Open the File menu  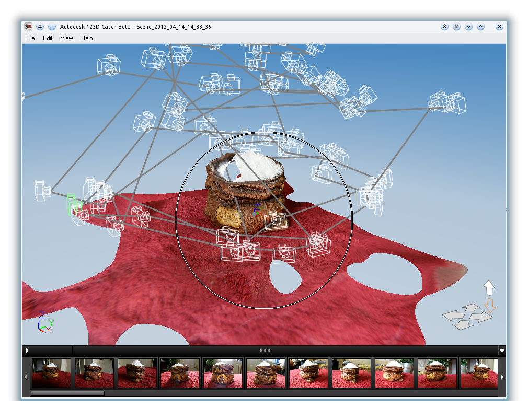pos(30,38)
